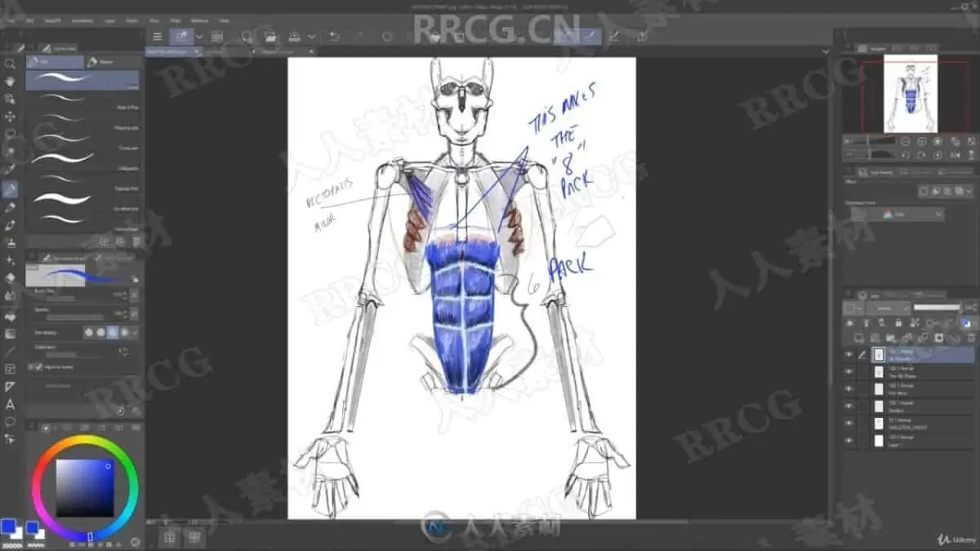
Task: Click the Undo arrow in command bar
Action: [x=334, y=36]
